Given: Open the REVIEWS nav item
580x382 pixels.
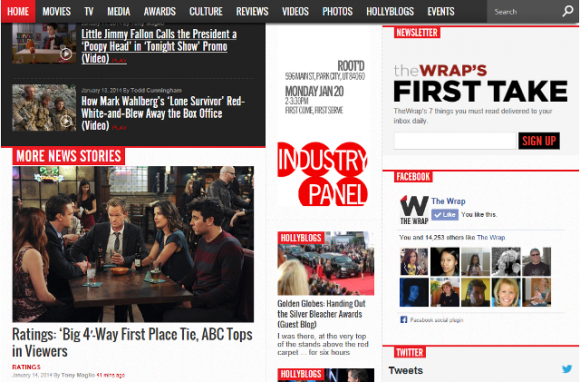Looking at the screenshot, I should (x=252, y=11).
